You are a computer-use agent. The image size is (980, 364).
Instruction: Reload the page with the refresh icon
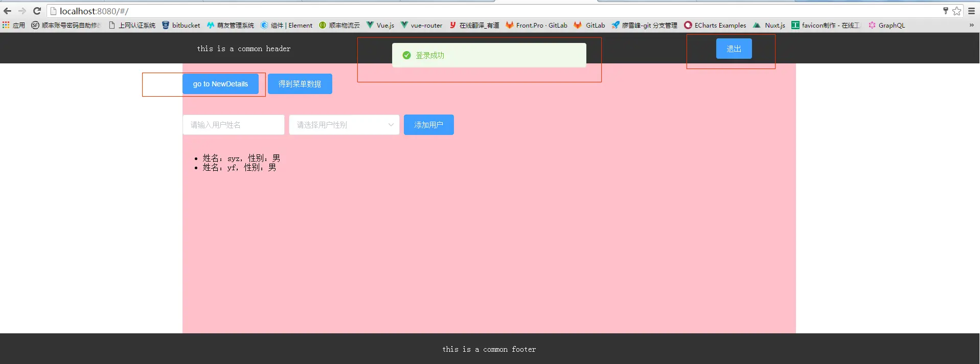37,11
